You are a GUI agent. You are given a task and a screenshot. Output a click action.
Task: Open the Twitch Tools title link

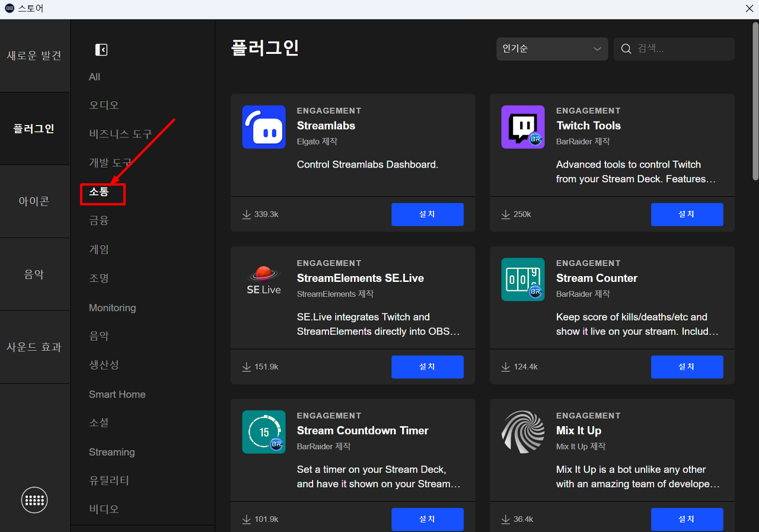pos(588,126)
